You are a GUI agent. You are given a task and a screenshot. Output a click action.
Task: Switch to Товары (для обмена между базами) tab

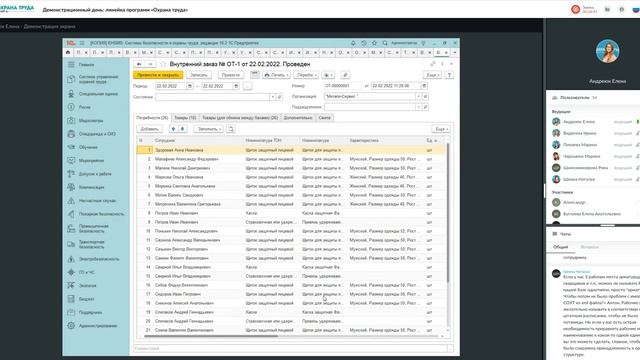[240, 118]
